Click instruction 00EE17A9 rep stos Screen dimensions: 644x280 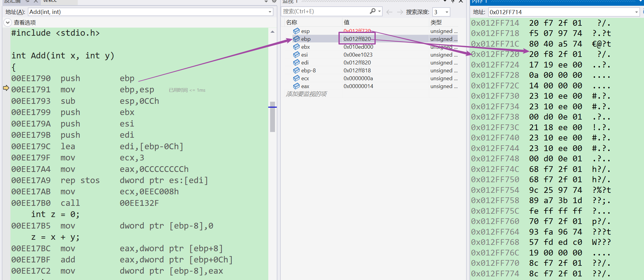pyautogui.click(x=110, y=180)
